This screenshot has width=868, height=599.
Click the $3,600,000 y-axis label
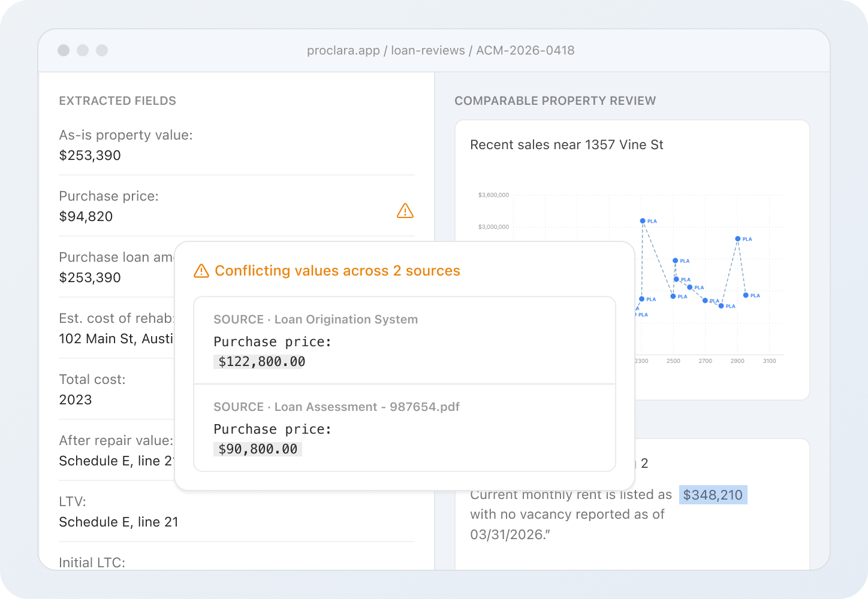[x=493, y=195]
